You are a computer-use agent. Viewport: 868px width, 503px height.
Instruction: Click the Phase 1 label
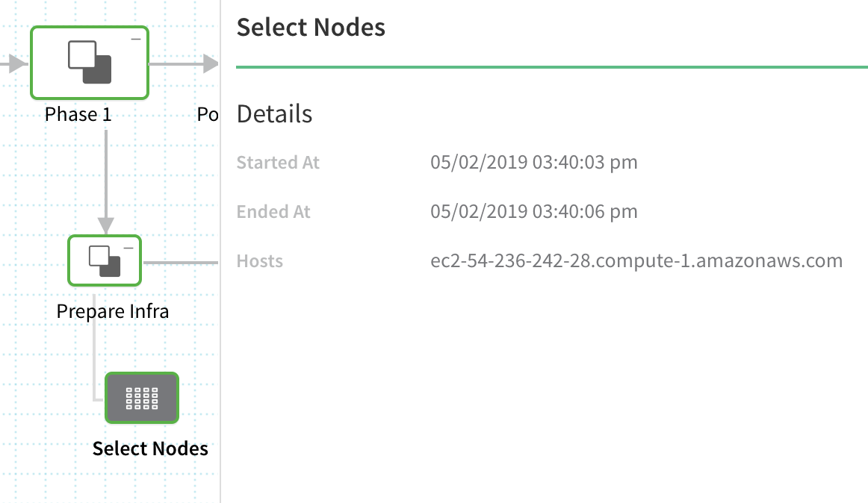coord(78,114)
